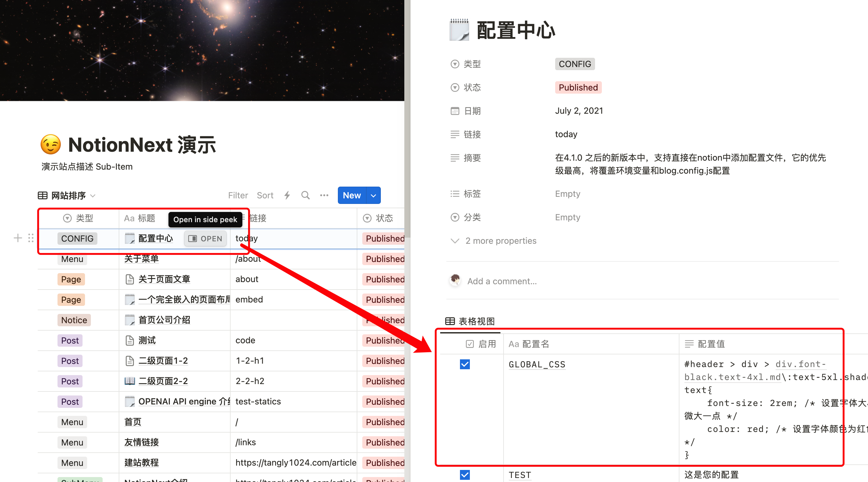Open the three-dots view options menu
This screenshot has height=482, width=868.
coord(324,195)
